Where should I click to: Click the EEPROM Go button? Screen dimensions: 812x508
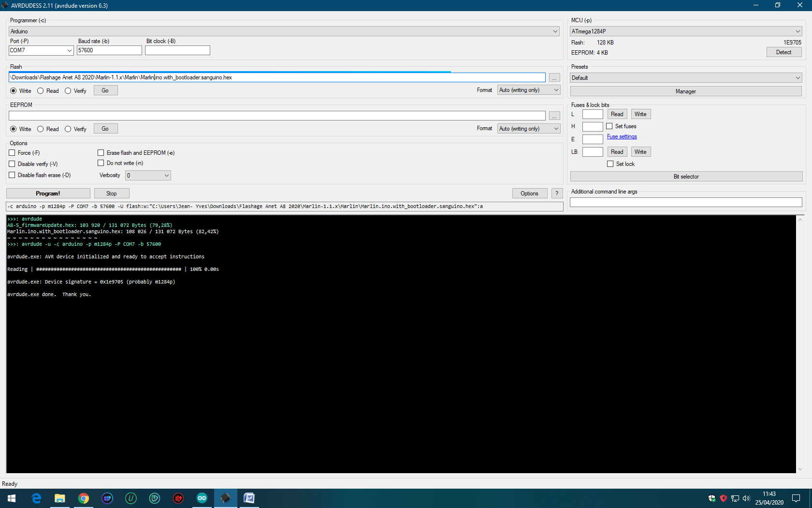(105, 129)
